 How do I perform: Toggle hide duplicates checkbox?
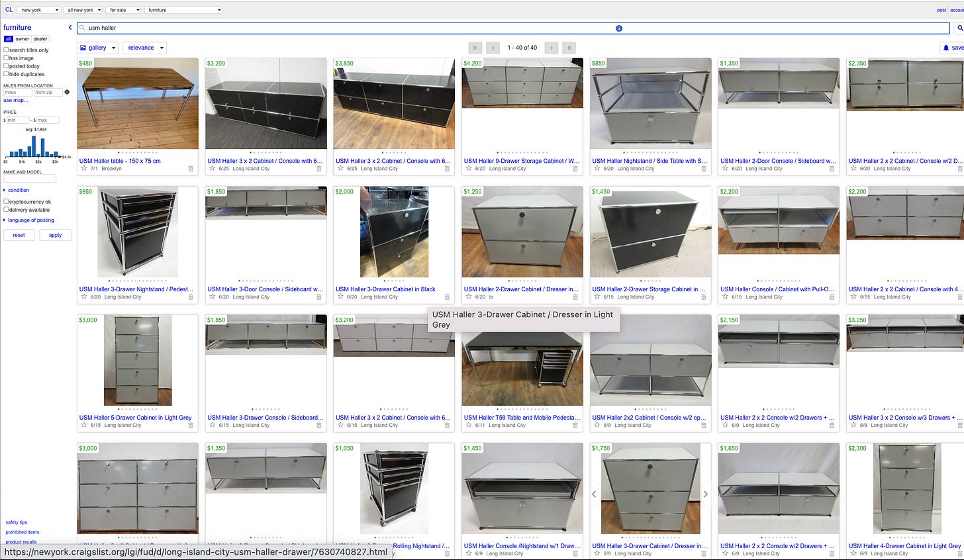pyautogui.click(x=6, y=74)
